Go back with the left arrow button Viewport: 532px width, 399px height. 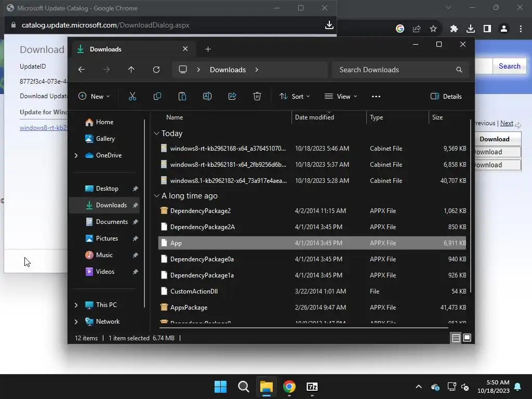[82, 70]
